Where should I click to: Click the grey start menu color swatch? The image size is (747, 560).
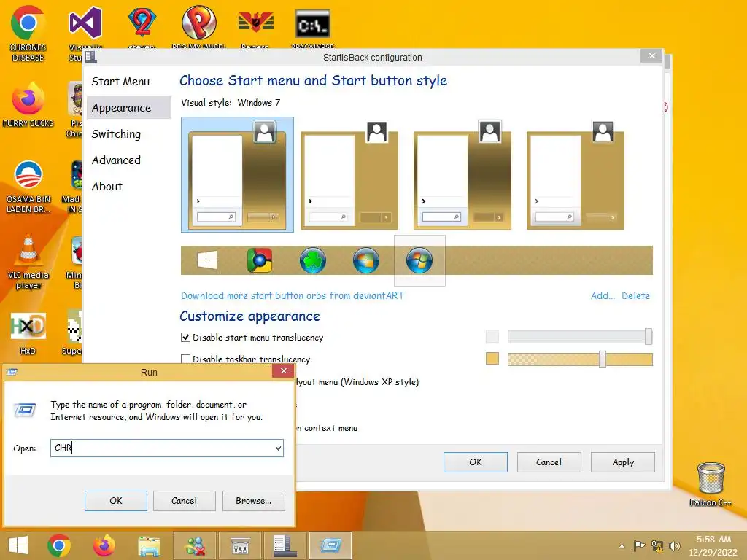click(x=492, y=336)
